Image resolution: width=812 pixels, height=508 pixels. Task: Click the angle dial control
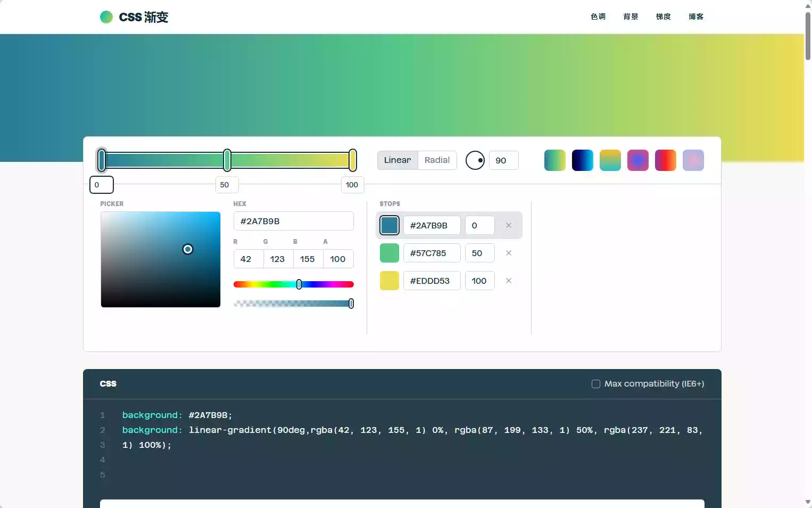[x=475, y=160]
